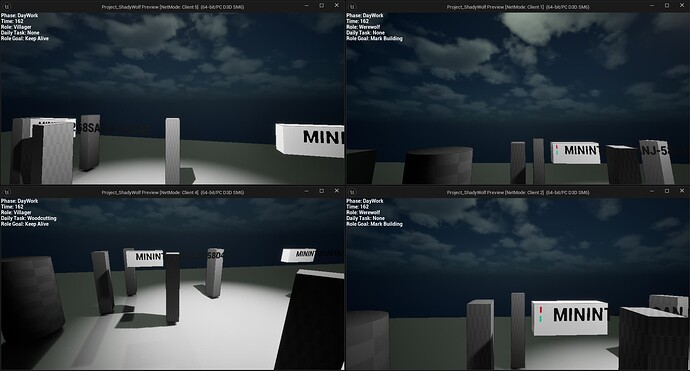Click the Client 2 window title text
Screen dimensions: 690x371
tap(518, 192)
